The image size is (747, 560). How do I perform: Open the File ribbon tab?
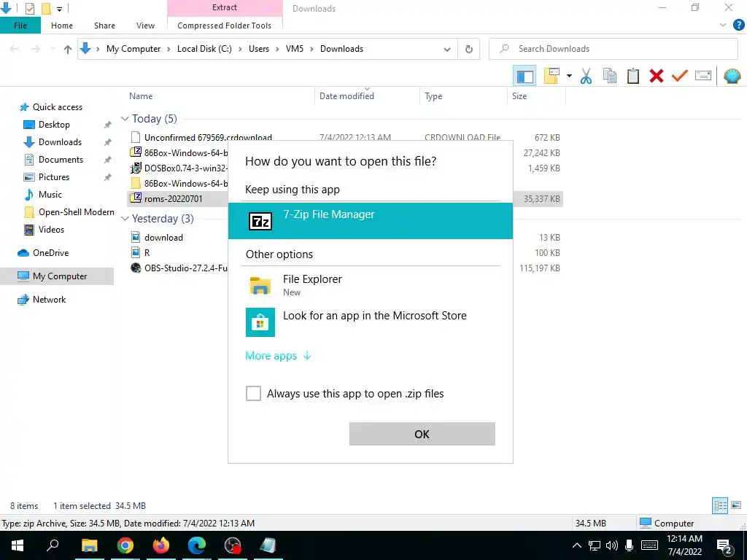(20, 26)
